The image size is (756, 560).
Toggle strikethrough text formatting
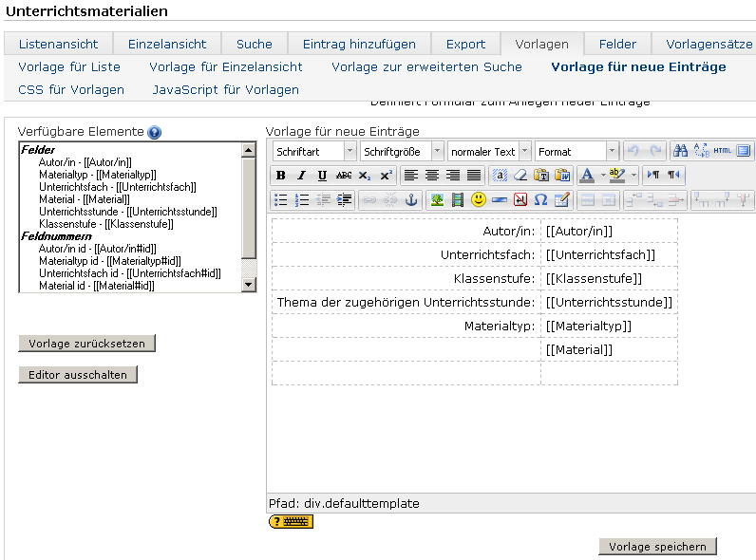click(344, 176)
